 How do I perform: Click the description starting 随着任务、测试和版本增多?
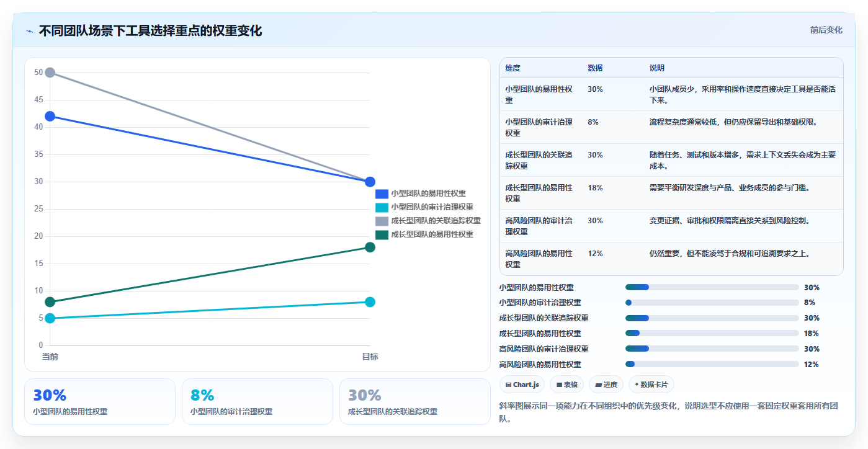tap(743, 160)
